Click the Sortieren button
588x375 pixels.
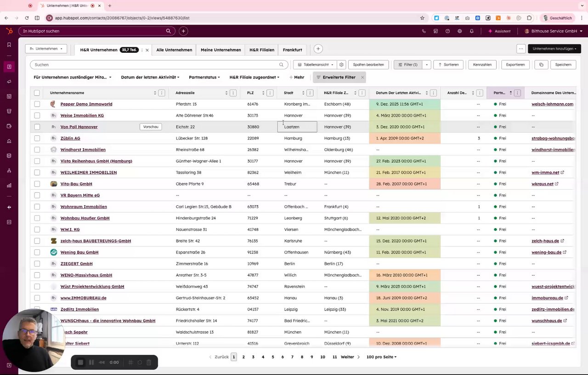[x=448, y=65]
